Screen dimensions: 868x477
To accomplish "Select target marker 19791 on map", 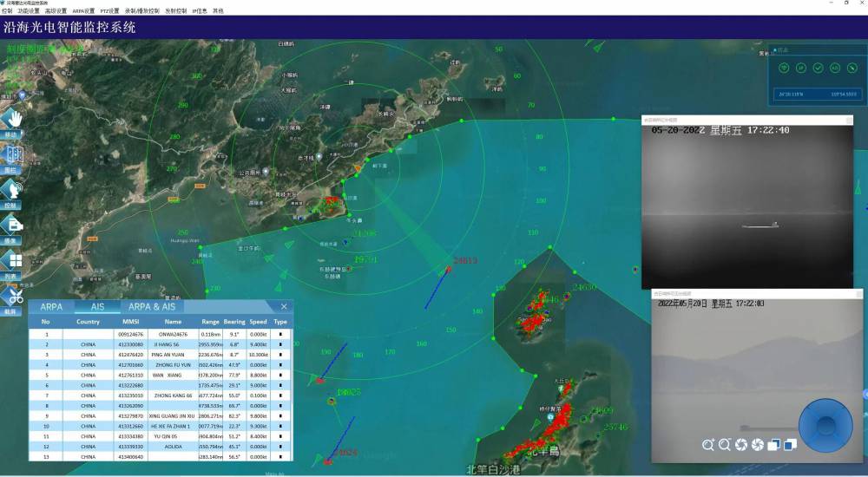I will pos(349,269).
